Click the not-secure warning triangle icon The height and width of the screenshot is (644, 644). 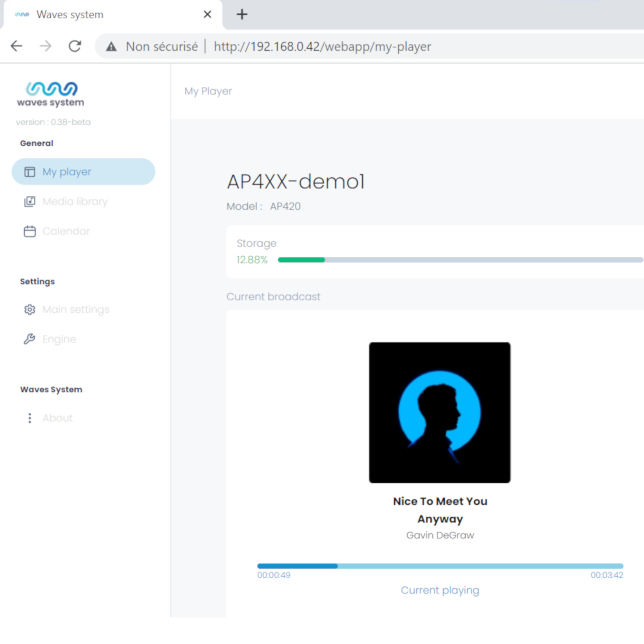111,46
